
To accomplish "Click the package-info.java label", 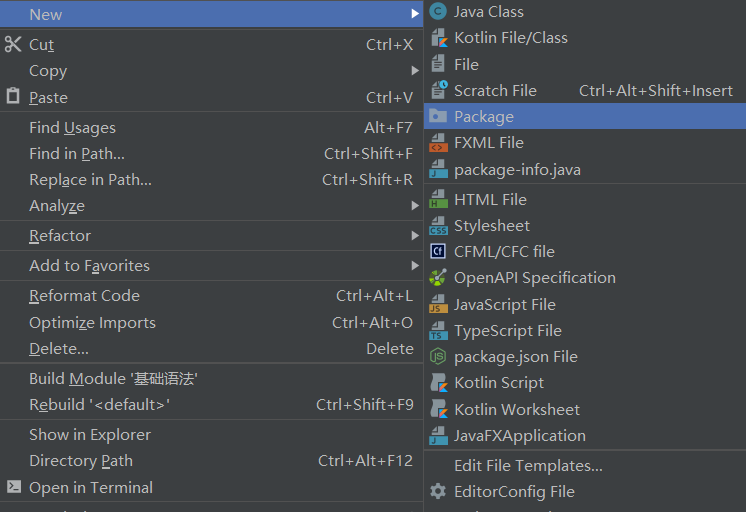I will 517,170.
